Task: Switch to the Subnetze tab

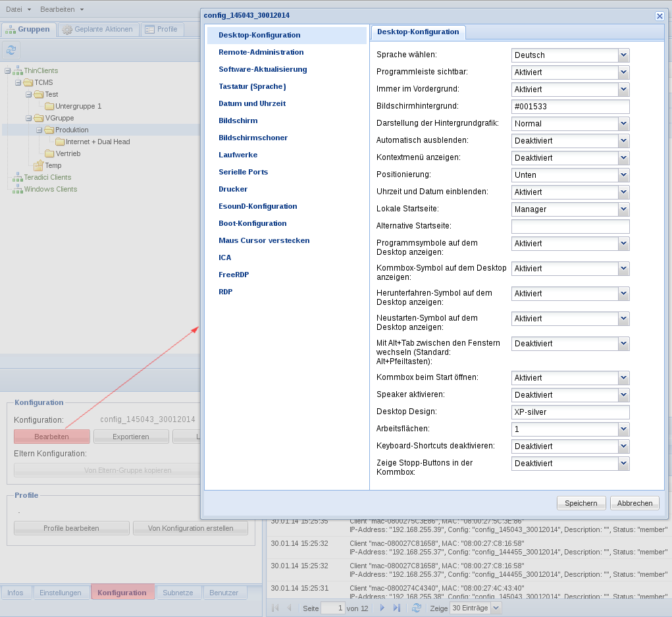Action: click(178, 593)
